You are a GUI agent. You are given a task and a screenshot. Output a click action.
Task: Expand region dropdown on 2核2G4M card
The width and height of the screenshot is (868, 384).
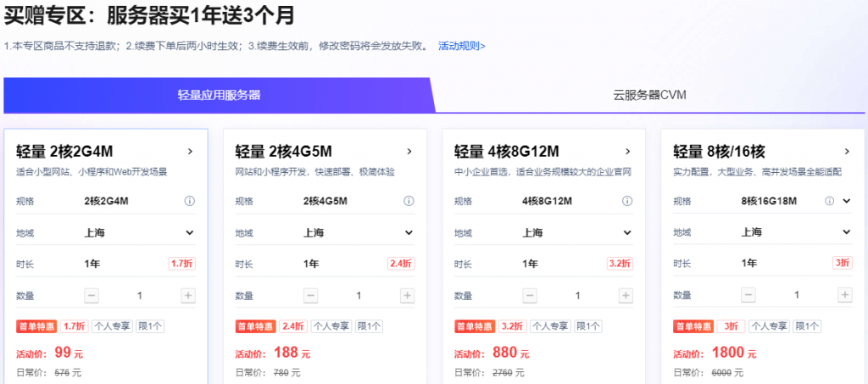pos(190,232)
